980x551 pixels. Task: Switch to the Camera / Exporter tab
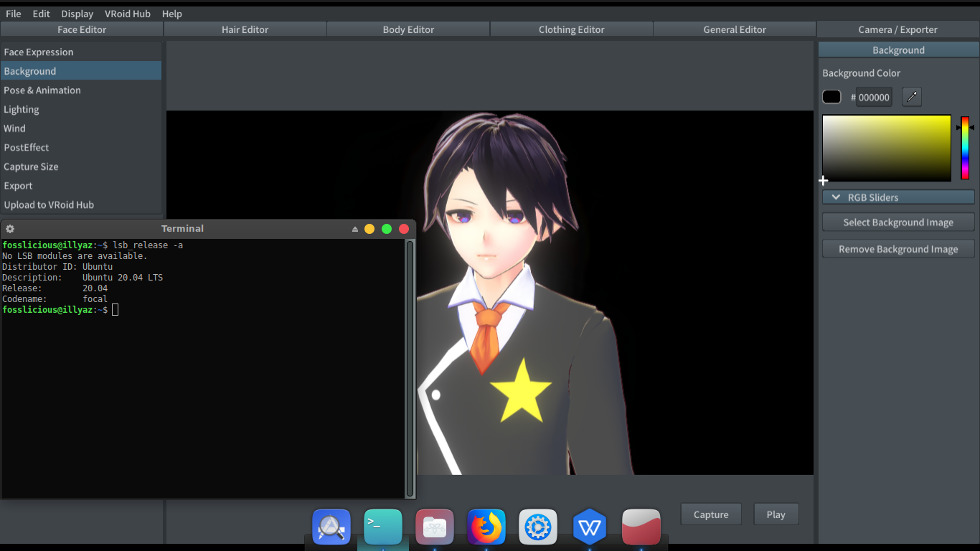pyautogui.click(x=897, y=29)
